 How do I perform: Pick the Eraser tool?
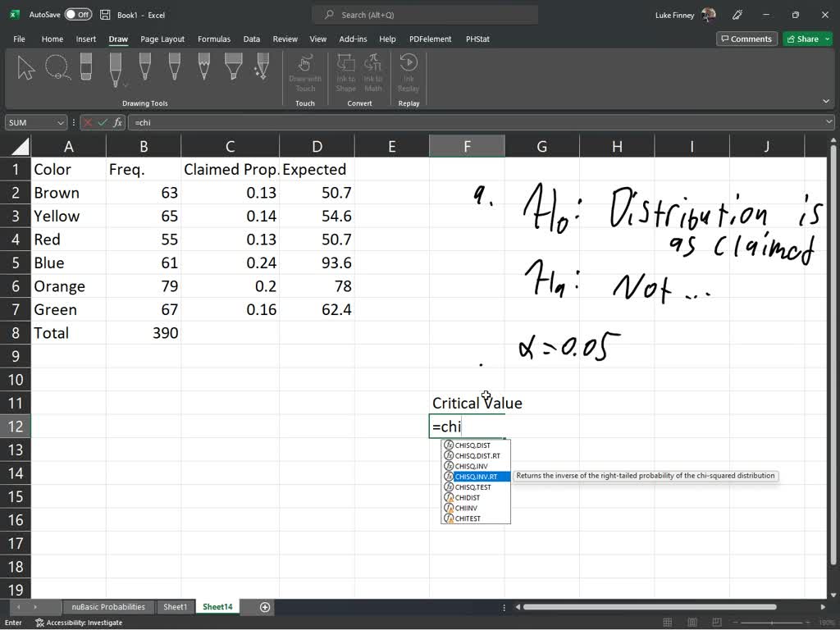pyautogui.click(x=85, y=67)
